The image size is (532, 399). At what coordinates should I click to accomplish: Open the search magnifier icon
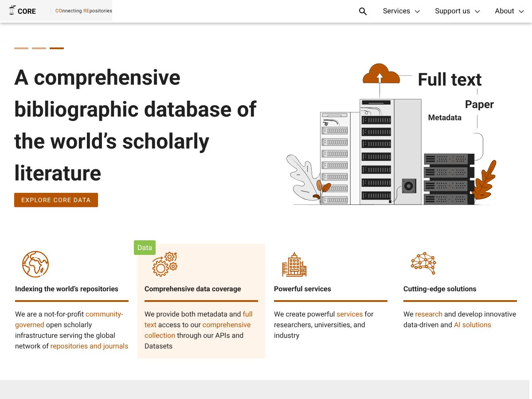click(363, 11)
